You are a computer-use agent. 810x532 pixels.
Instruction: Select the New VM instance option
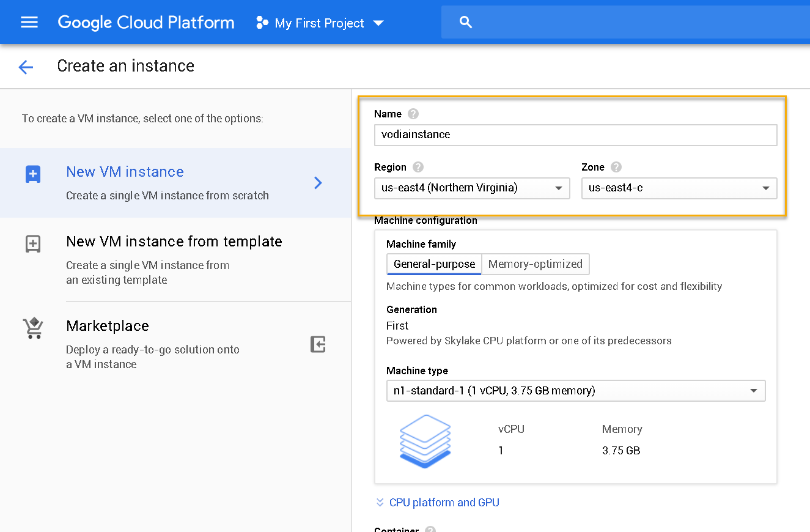(x=175, y=183)
